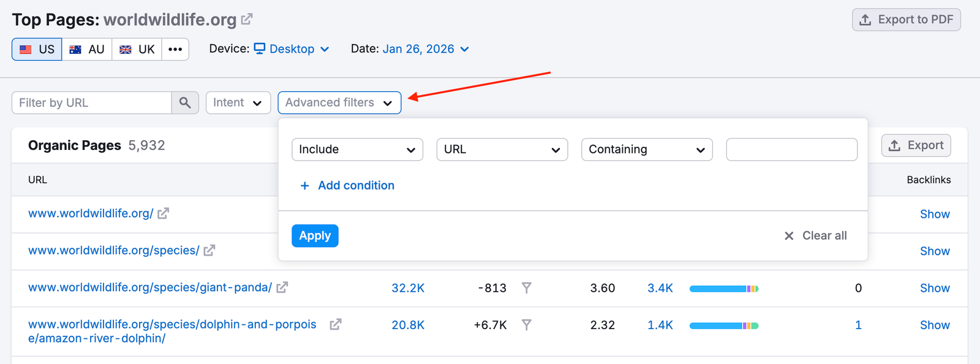Switch to the AU database tab
The width and height of the screenshot is (980, 364).
pyautogui.click(x=87, y=50)
